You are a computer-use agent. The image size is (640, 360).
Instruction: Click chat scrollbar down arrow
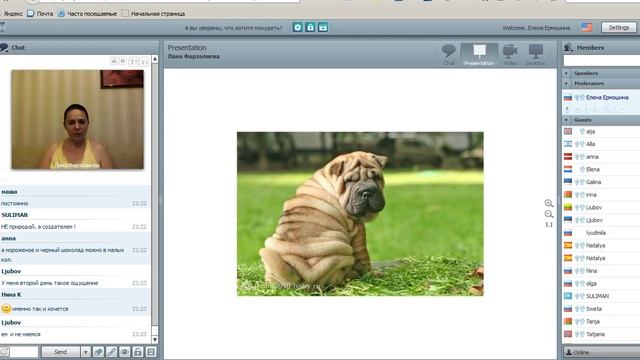(155, 340)
